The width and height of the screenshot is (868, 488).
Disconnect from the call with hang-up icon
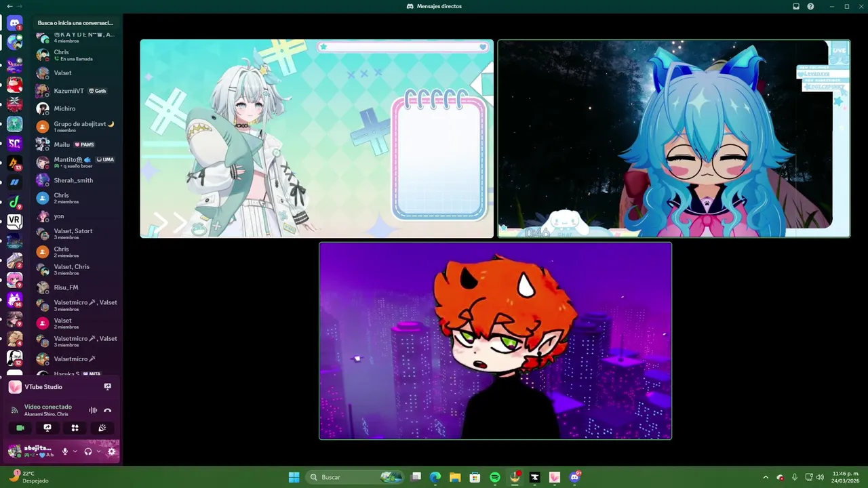click(107, 410)
